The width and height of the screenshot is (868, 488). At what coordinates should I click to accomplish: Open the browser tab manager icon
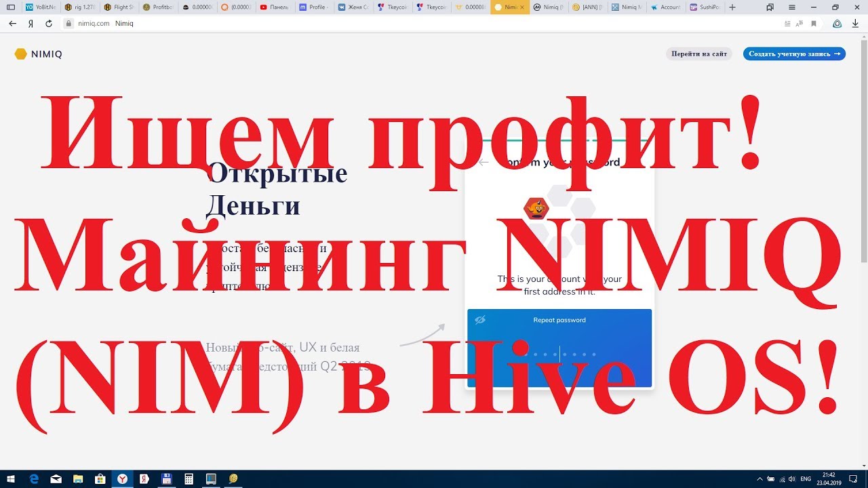pyautogui.click(x=770, y=7)
